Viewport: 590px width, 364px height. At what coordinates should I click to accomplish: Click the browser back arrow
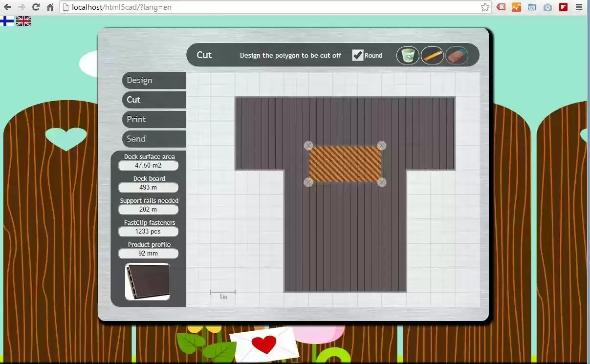pos(7,7)
